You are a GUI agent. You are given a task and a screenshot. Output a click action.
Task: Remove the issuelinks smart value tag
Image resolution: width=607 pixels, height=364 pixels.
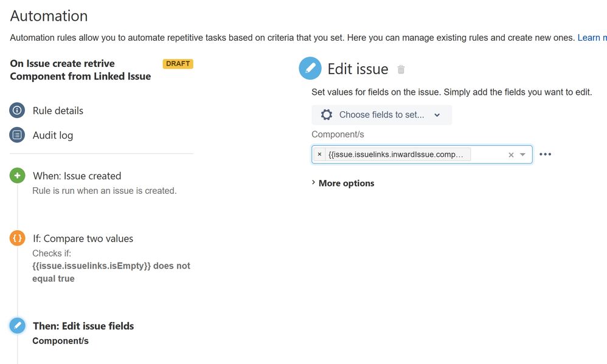tap(319, 154)
